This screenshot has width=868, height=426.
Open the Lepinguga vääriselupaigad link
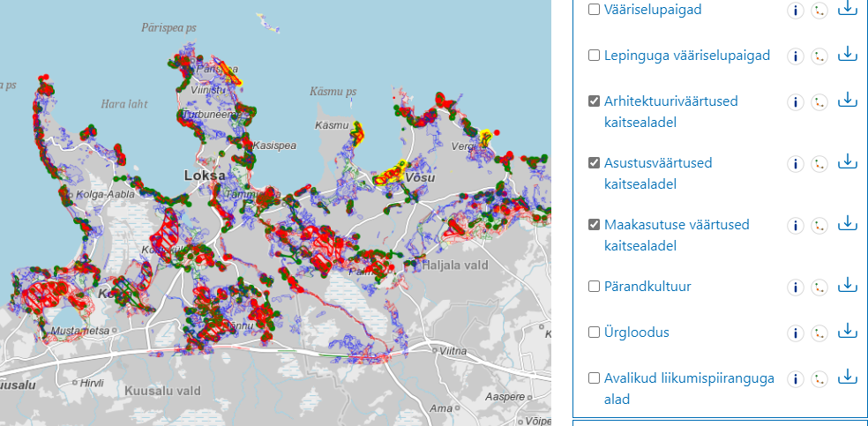(687, 56)
